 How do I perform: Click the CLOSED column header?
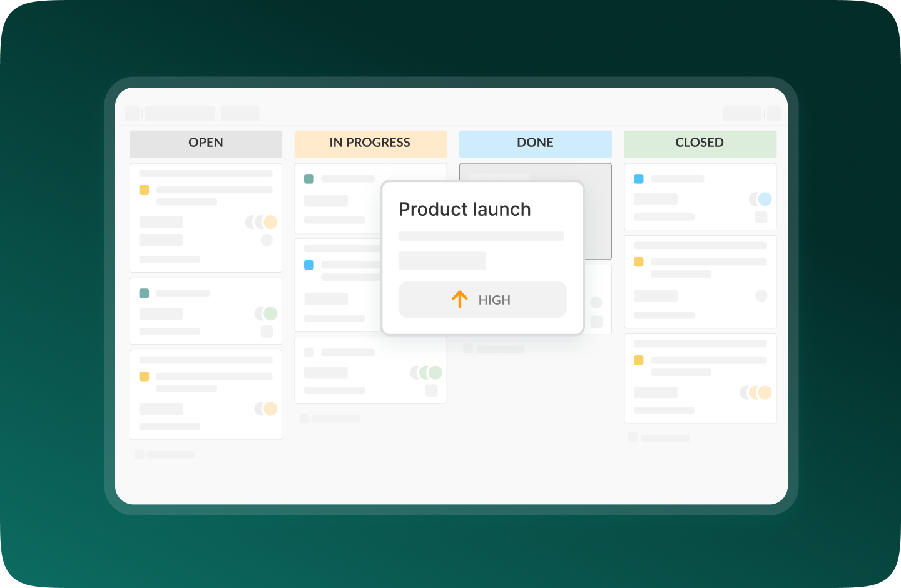(700, 143)
